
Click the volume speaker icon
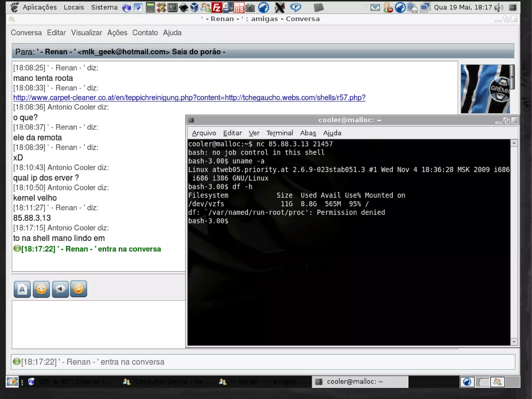click(x=498, y=8)
